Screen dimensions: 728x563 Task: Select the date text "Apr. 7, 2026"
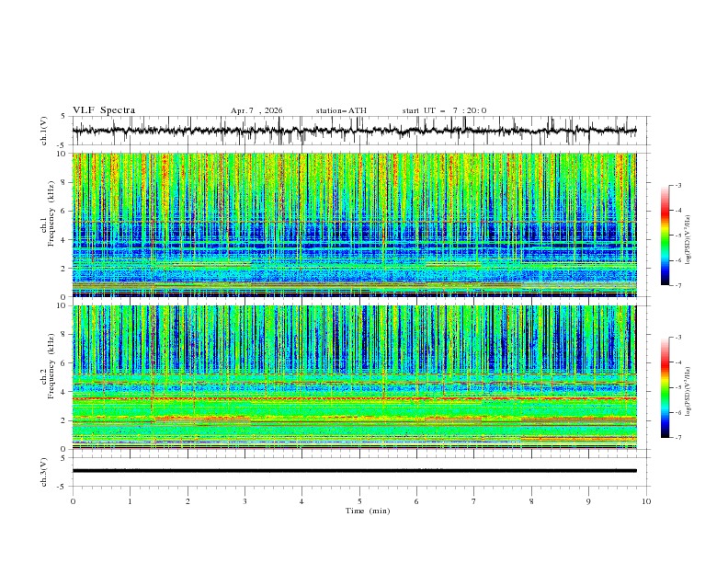[256, 110]
